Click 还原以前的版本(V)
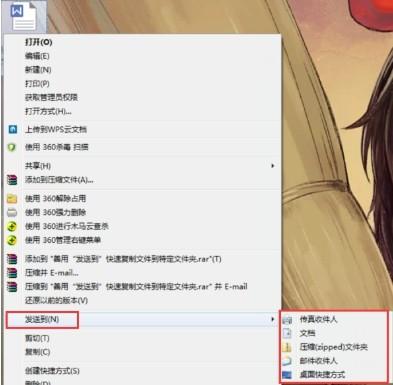 (56, 300)
